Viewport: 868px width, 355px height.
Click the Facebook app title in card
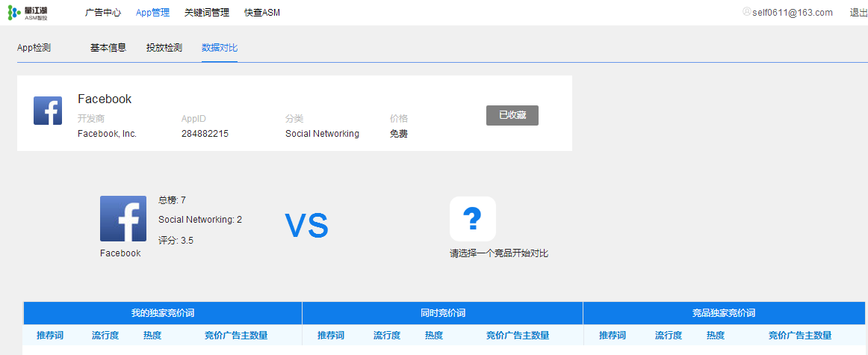coord(105,99)
